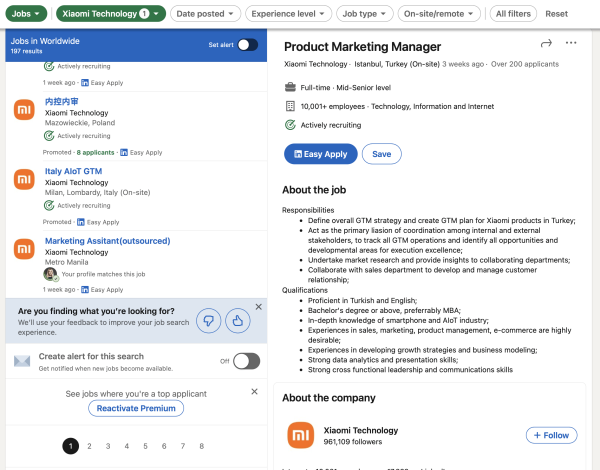
Task: Click Xiaomi logo in About the company
Action: click(301, 435)
